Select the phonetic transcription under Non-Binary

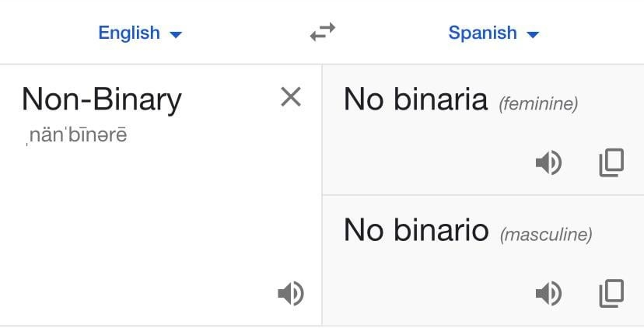pyautogui.click(x=76, y=135)
